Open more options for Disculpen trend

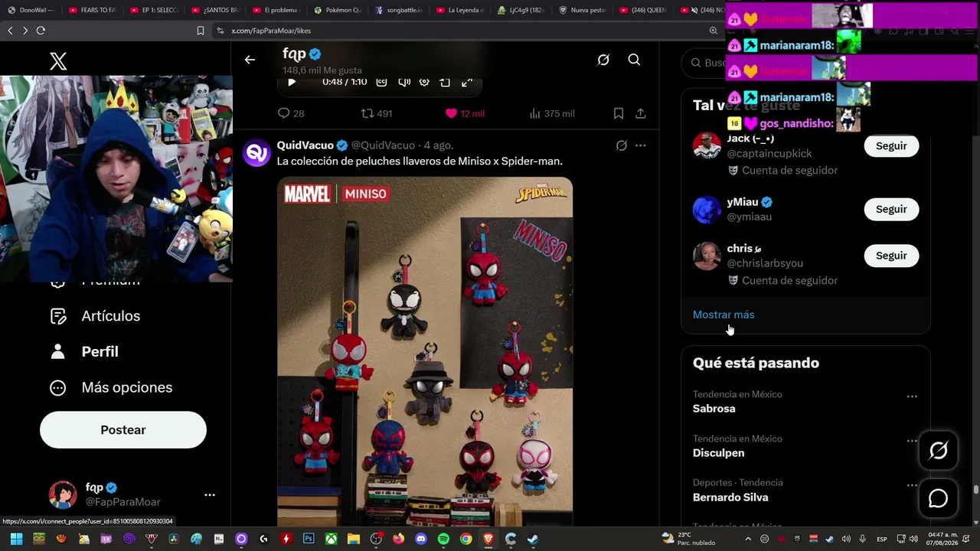coord(912,441)
